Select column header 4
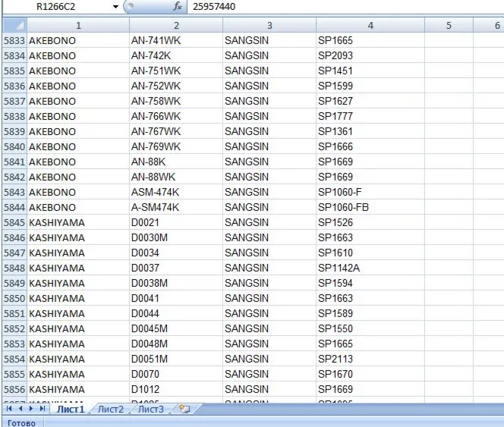 pyautogui.click(x=370, y=25)
